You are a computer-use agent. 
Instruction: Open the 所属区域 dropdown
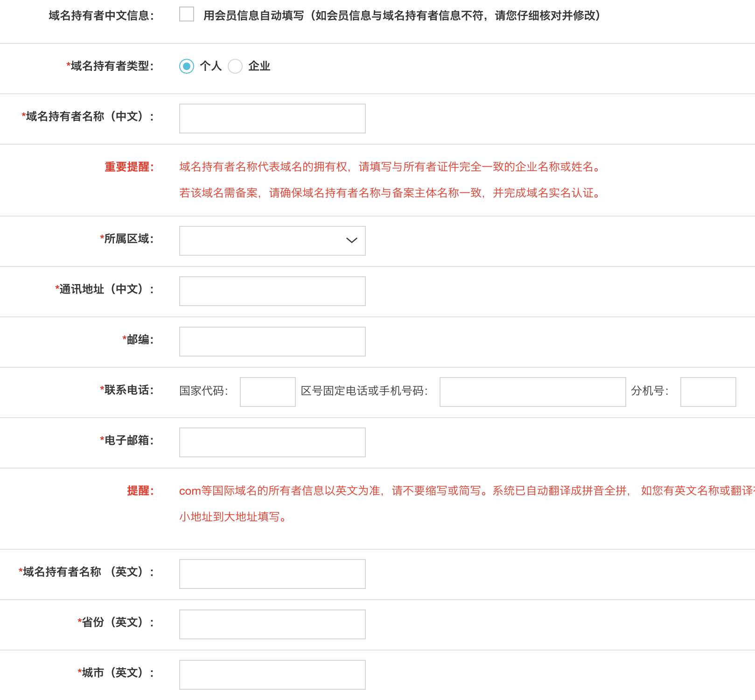(272, 241)
